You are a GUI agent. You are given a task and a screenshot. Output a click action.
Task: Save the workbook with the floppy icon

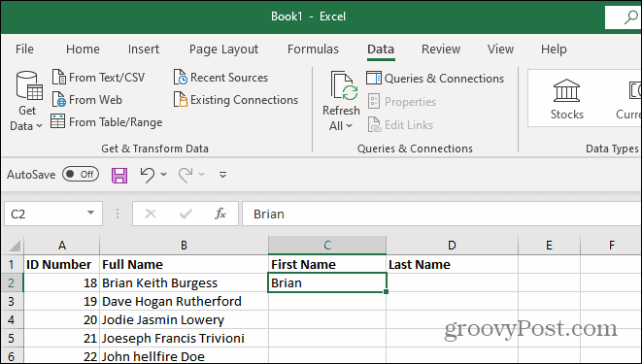pos(119,175)
